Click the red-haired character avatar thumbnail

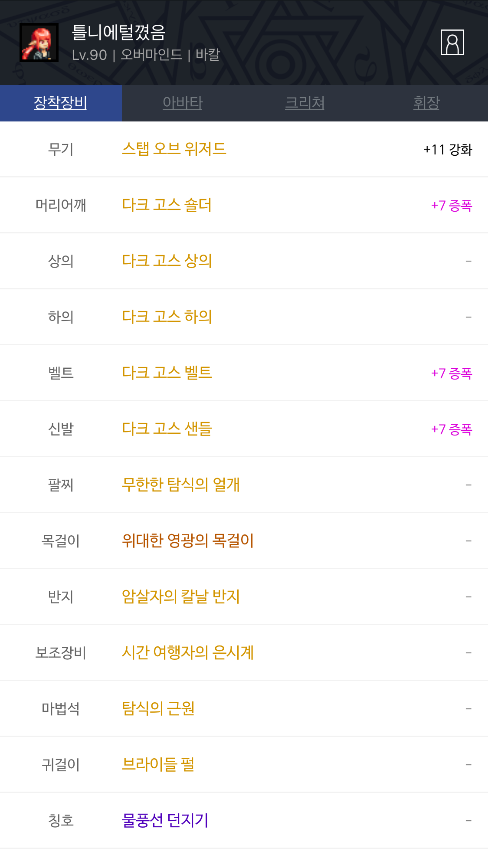pos(39,43)
